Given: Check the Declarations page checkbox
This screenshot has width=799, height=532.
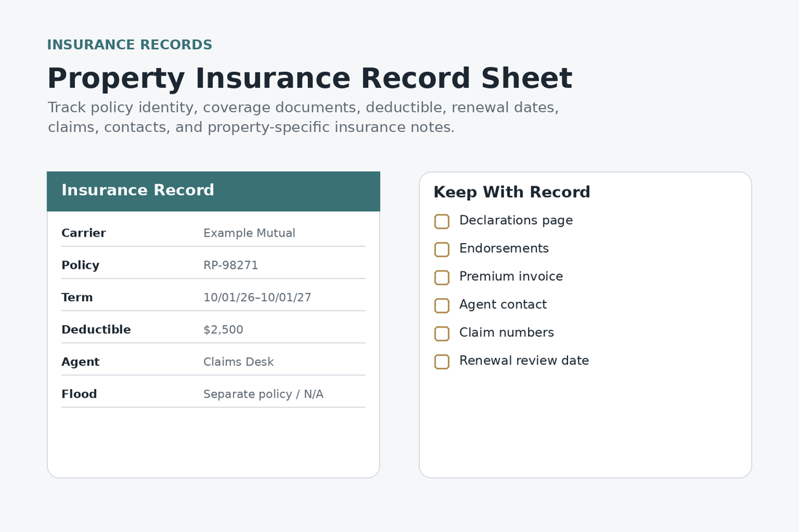Looking at the screenshot, I should (x=442, y=221).
